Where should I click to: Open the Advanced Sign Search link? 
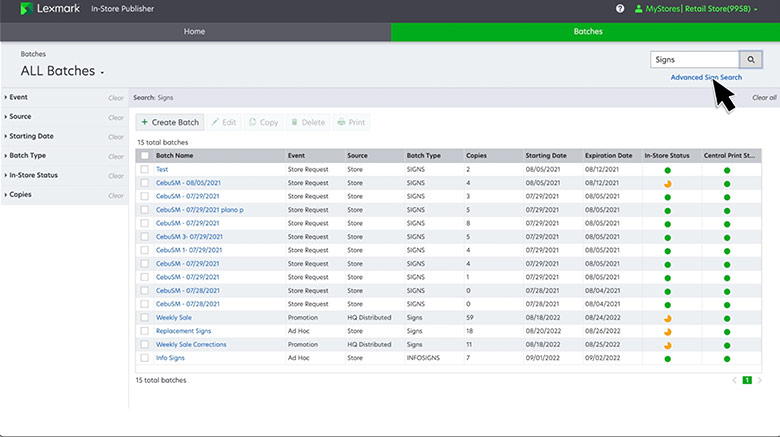pos(705,77)
